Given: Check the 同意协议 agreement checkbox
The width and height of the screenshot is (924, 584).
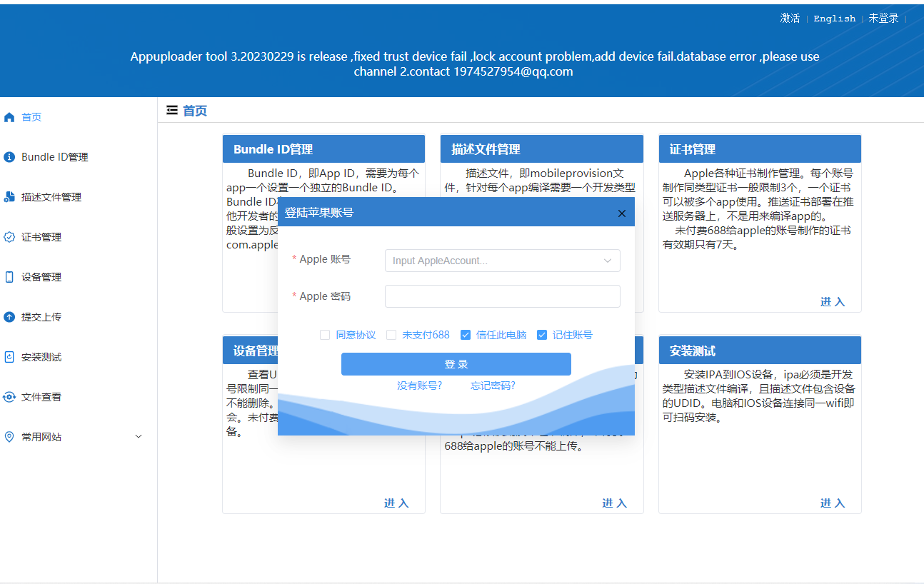Looking at the screenshot, I should (325, 334).
